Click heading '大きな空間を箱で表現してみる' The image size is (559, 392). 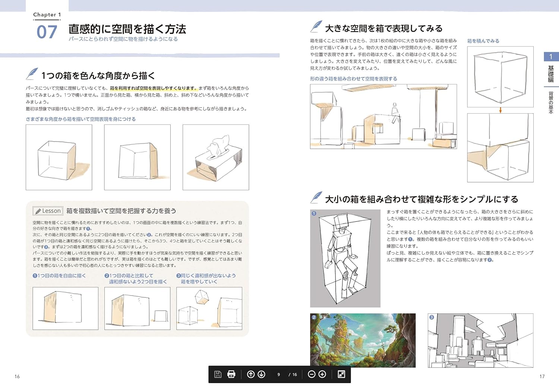click(x=384, y=28)
